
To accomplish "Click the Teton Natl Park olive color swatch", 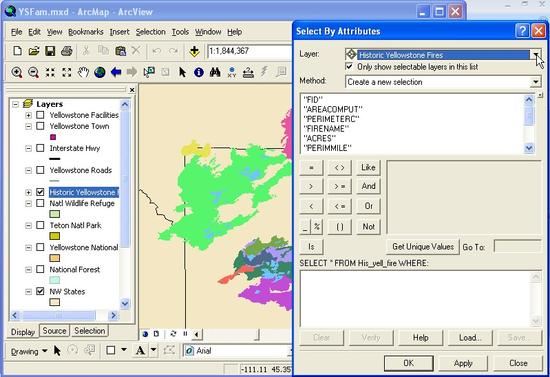I will [x=54, y=236].
